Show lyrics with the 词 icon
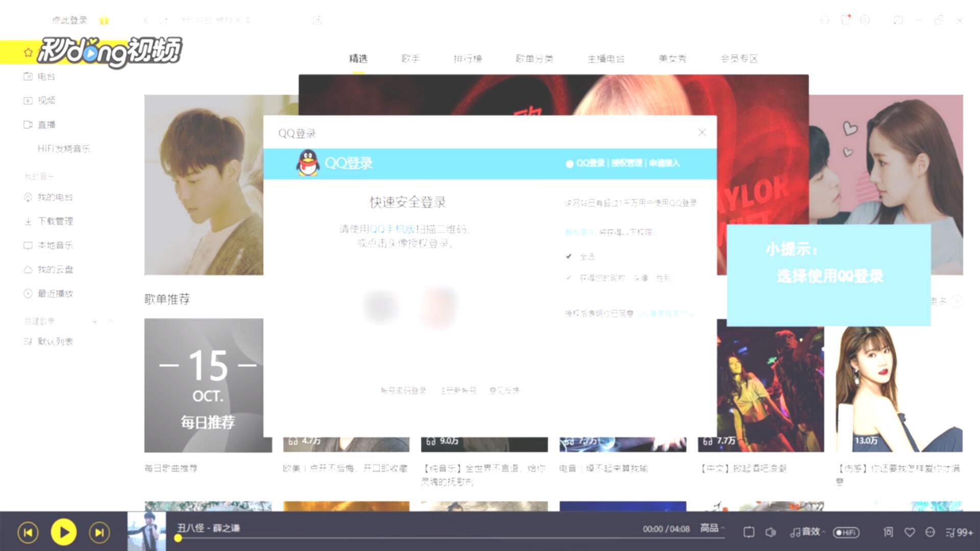Screen dimensions: 980x551 click(888, 532)
